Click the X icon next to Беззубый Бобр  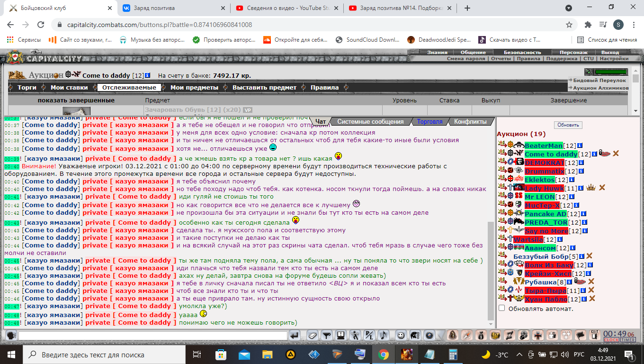tap(590, 256)
